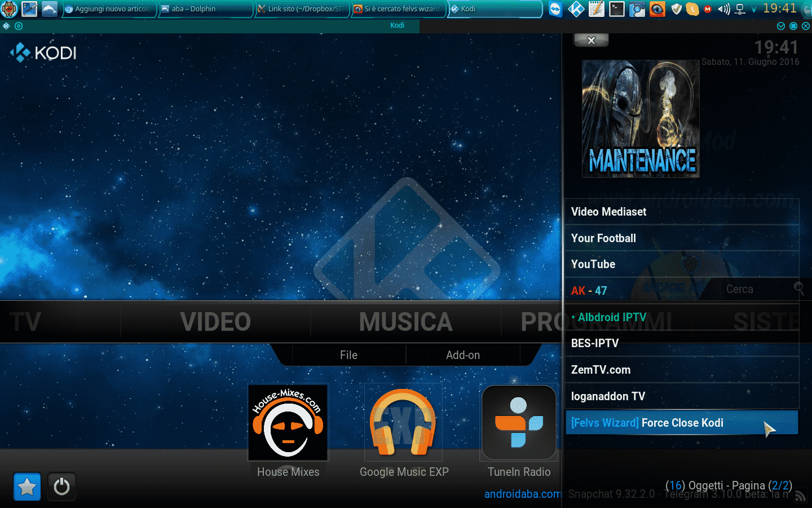This screenshot has width=812, height=508.
Task: Select Video Mediaset in the list
Action: point(682,212)
